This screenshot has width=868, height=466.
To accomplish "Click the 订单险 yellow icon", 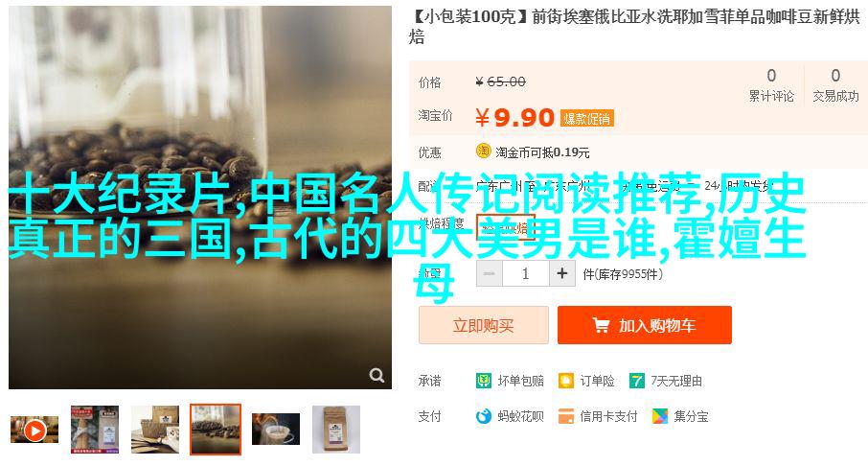I will [x=566, y=381].
